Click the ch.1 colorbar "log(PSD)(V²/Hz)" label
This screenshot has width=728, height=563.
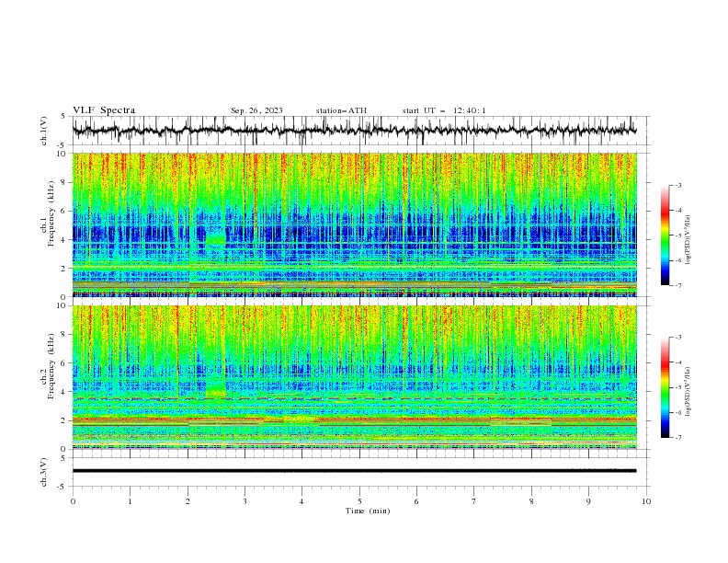(x=688, y=240)
